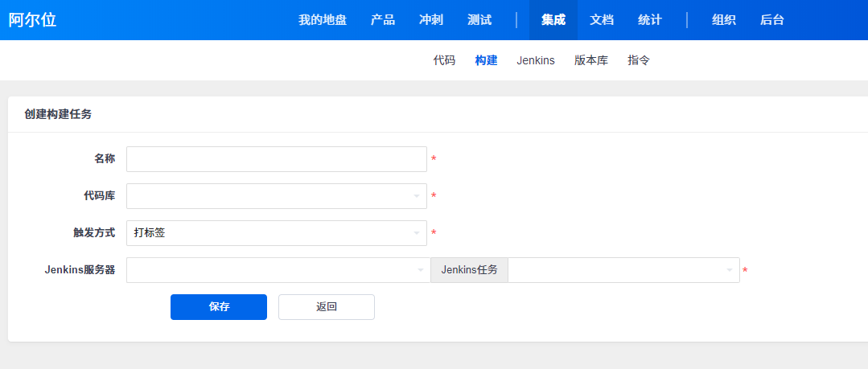Go to the 后台 admin section
Screen dimensions: 868x369
click(772, 20)
